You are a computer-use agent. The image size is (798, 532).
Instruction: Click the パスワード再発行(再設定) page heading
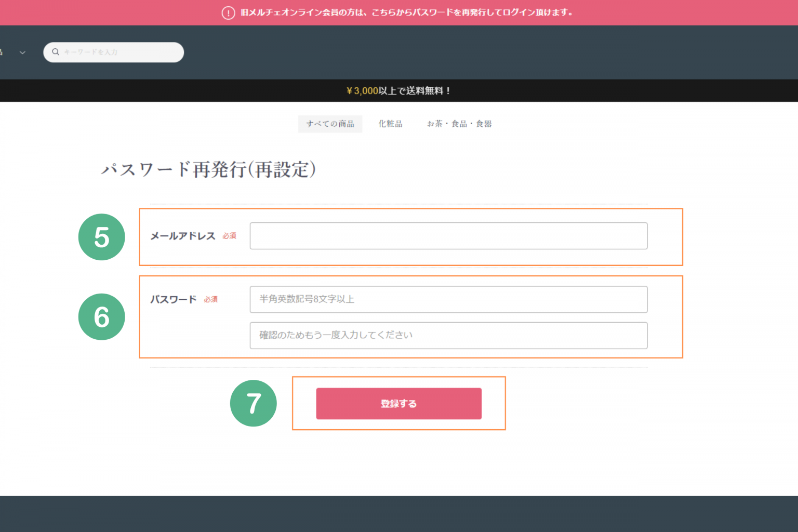click(x=208, y=169)
